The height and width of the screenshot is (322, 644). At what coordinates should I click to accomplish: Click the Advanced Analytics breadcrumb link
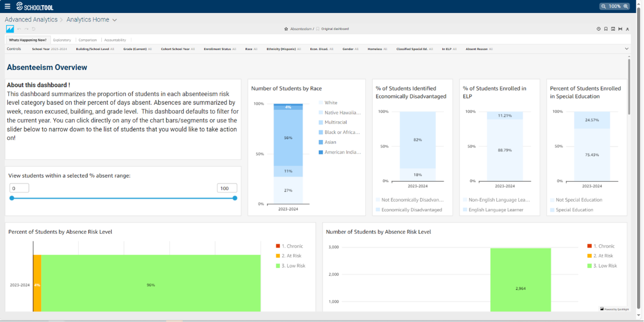point(31,20)
